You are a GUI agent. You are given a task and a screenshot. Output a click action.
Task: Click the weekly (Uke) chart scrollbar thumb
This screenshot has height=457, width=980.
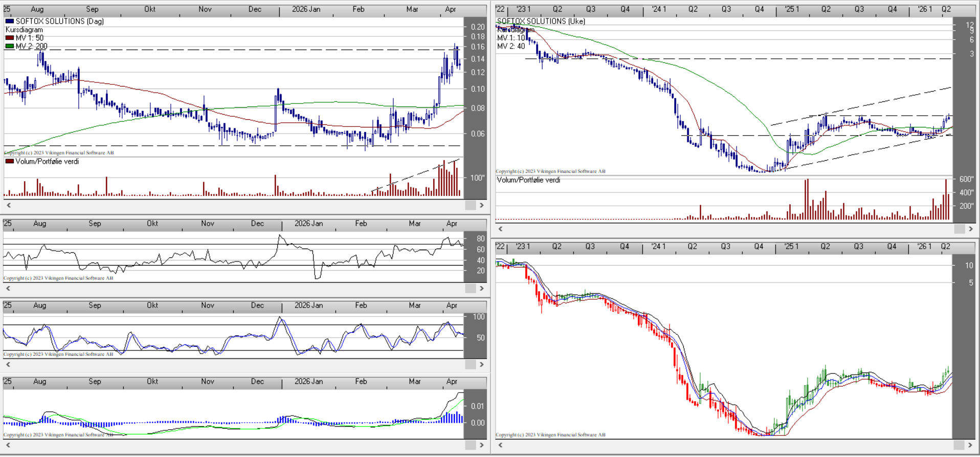959,229
